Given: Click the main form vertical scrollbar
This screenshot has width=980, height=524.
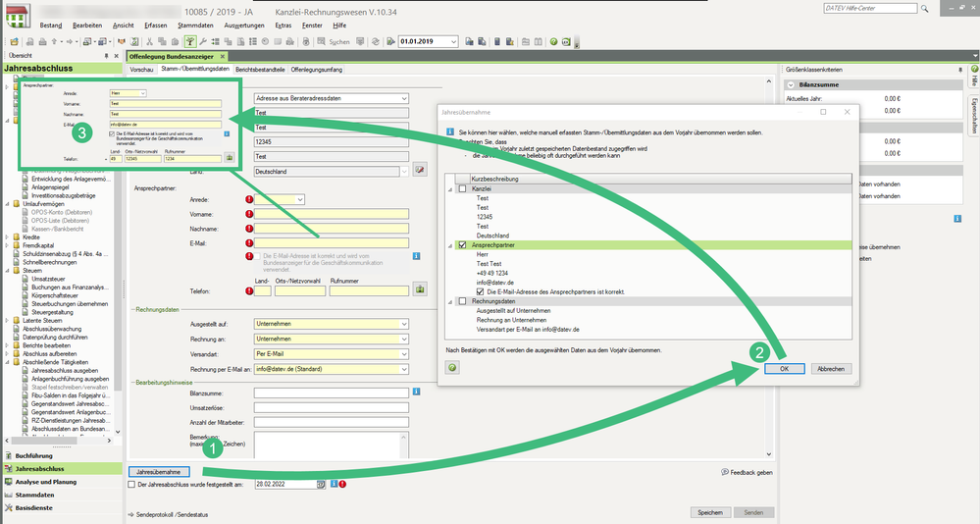Looking at the screenshot, I should (x=769, y=268).
